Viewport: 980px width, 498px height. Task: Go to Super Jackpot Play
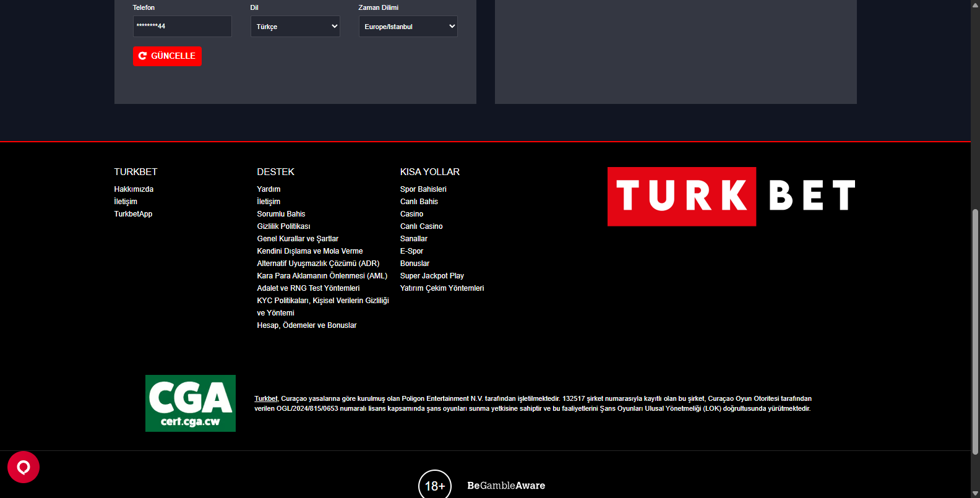click(x=432, y=276)
